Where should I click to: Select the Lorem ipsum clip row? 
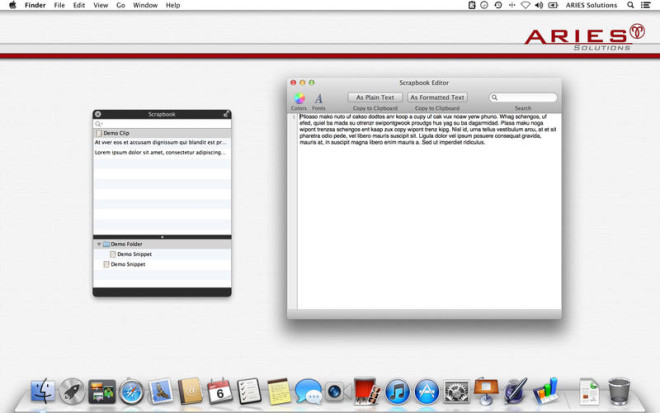pyautogui.click(x=162, y=152)
